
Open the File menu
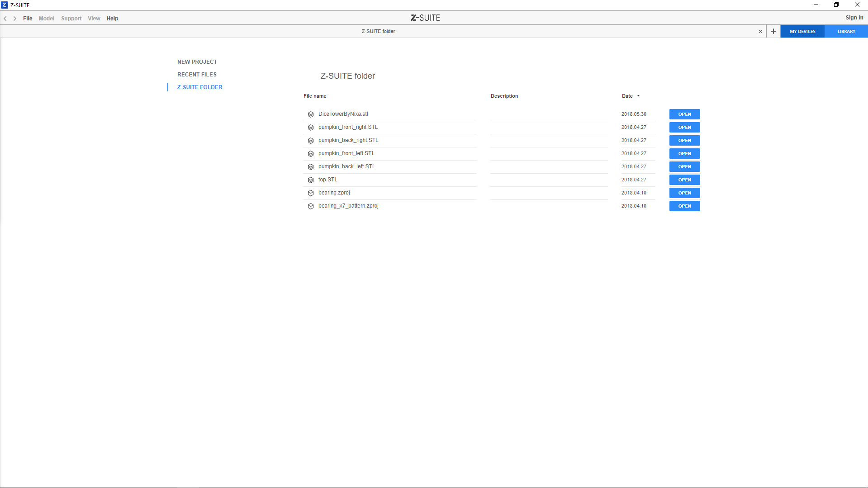[x=28, y=19]
